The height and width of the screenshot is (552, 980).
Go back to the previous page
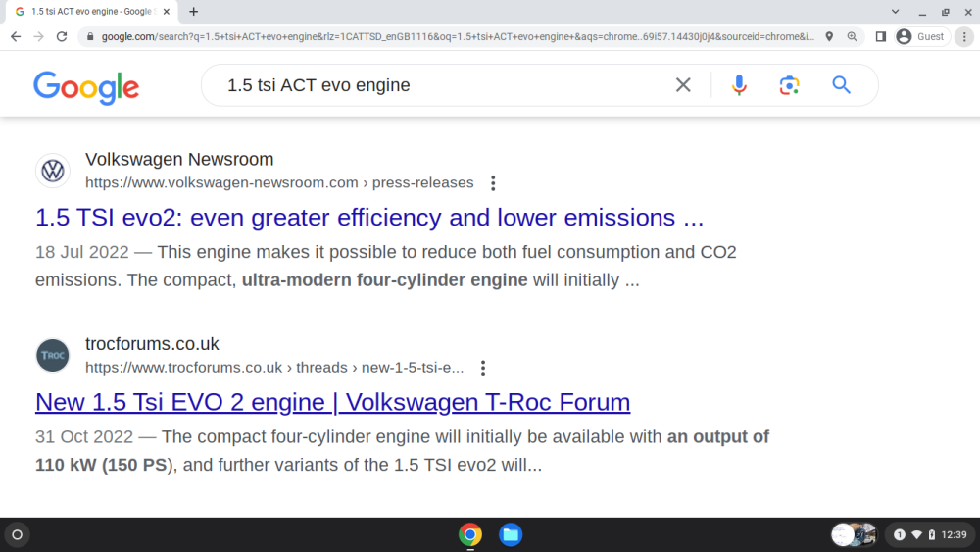pyautogui.click(x=16, y=37)
